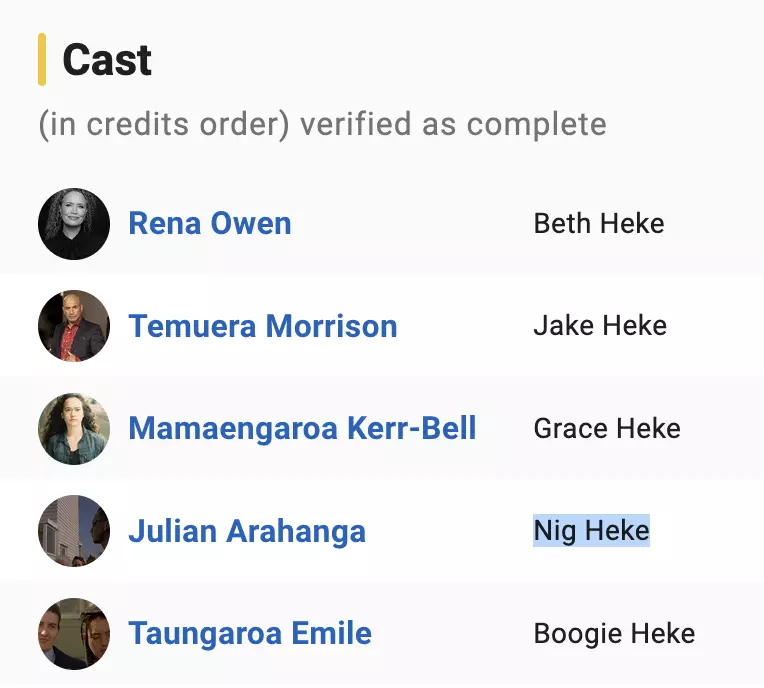The image size is (764, 688).
Task: Click the Beth Heke character name
Action: pyautogui.click(x=599, y=224)
